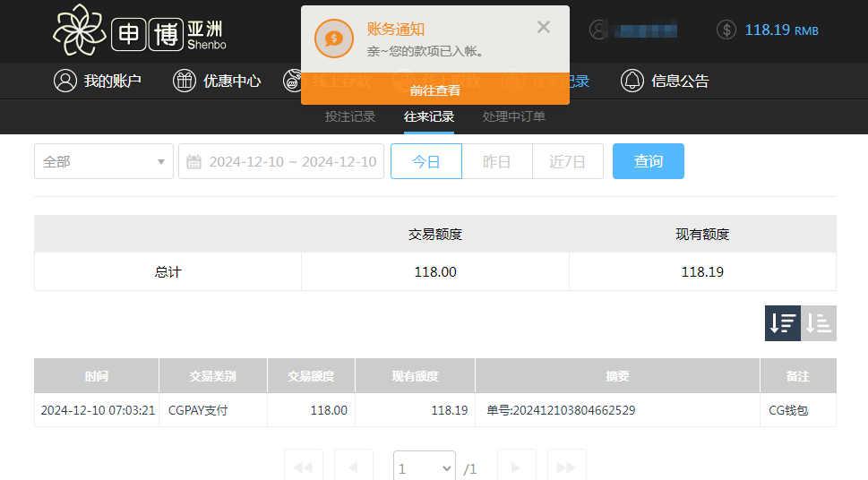
Task: Open 优惠中心 gift menu
Action: (x=217, y=81)
